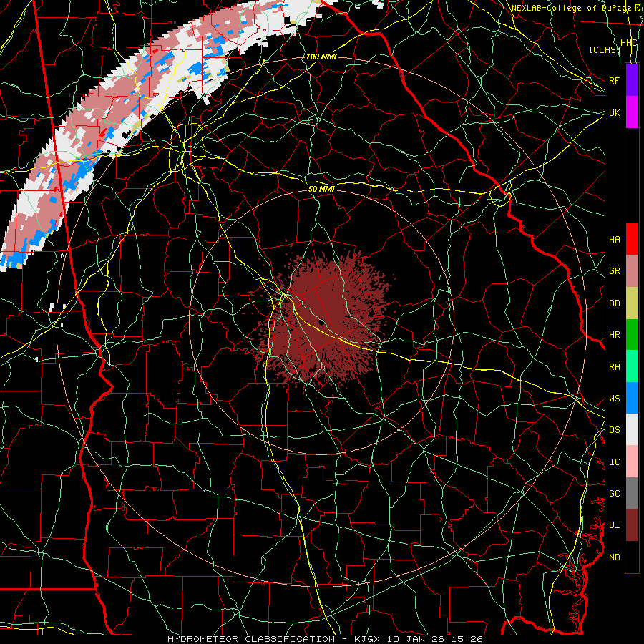Click the BI biological legend swatch
644x644 pixels.
(632, 525)
